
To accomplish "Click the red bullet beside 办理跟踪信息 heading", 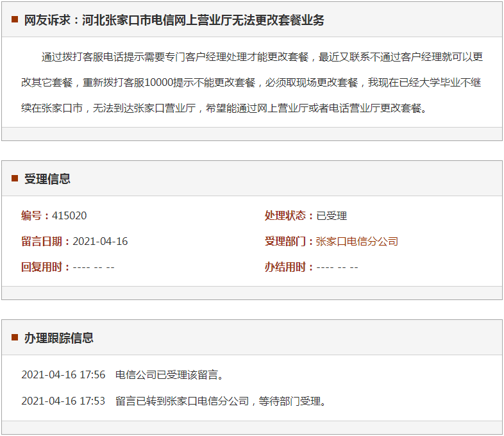I will tap(15, 337).
